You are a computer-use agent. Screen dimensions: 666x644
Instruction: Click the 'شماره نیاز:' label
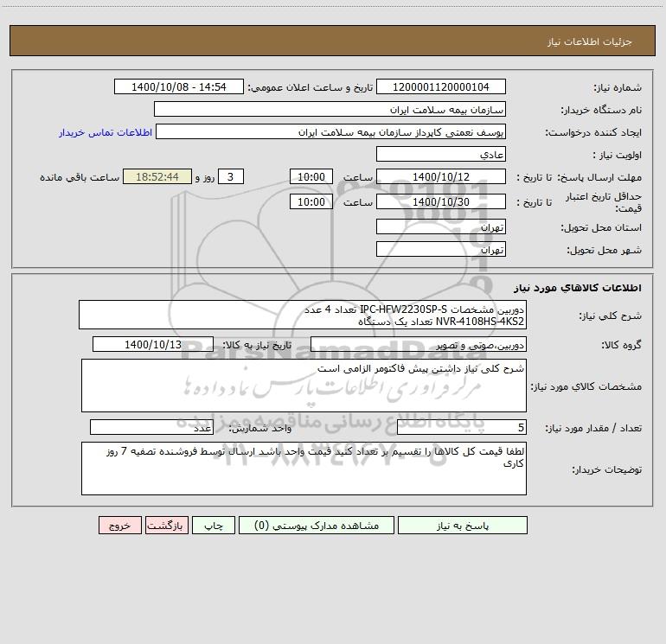coord(618,87)
